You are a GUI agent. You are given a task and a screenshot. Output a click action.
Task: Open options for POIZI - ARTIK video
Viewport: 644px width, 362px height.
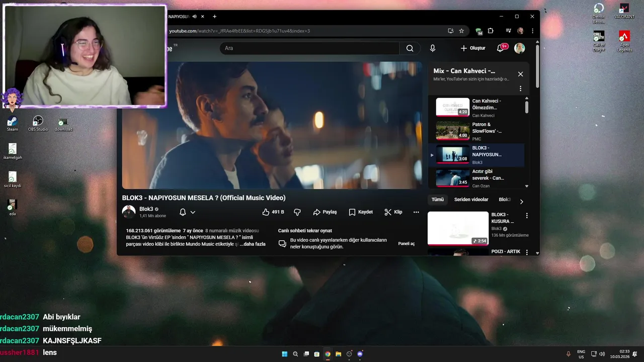[x=527, y=251]
